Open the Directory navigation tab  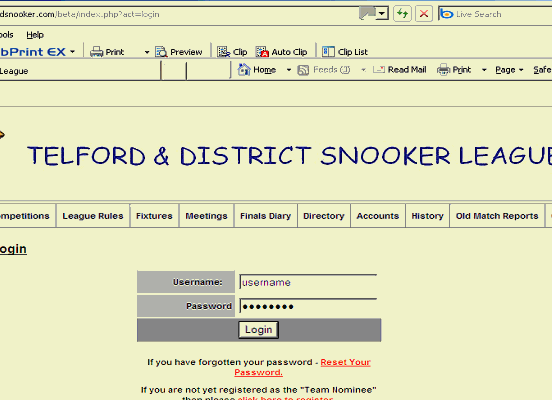(x=324, y=216)
